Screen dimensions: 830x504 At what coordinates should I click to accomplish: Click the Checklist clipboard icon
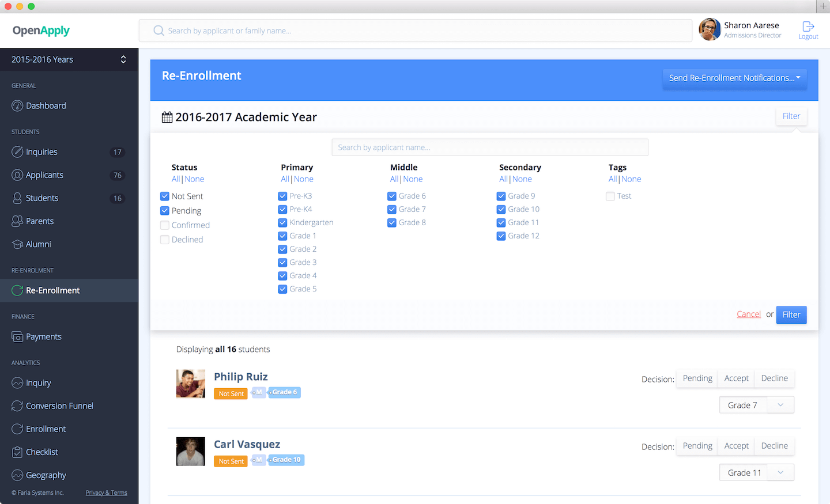pos(17,452)
